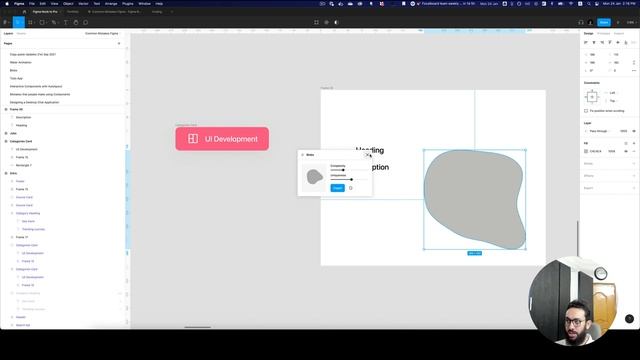Switch to the Inspect tab
This screenshot has width=640, height=360.
click(x=619, y=33)
